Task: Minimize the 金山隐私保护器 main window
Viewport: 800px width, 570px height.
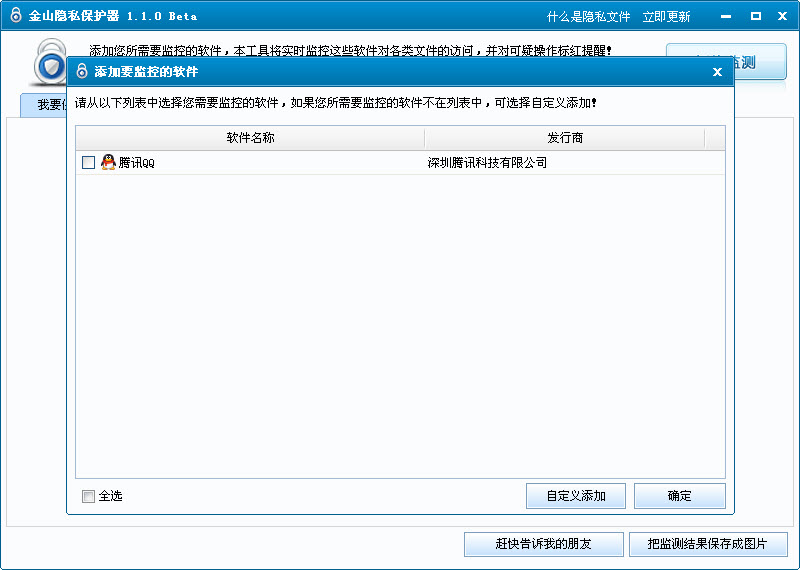Action: click(726, 16)
